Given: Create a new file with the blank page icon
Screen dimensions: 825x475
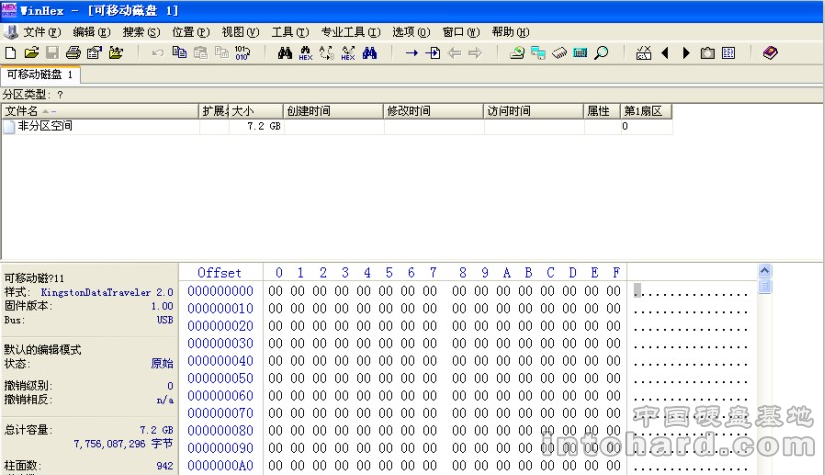Looking at the screenshot, I should point(11,53).
